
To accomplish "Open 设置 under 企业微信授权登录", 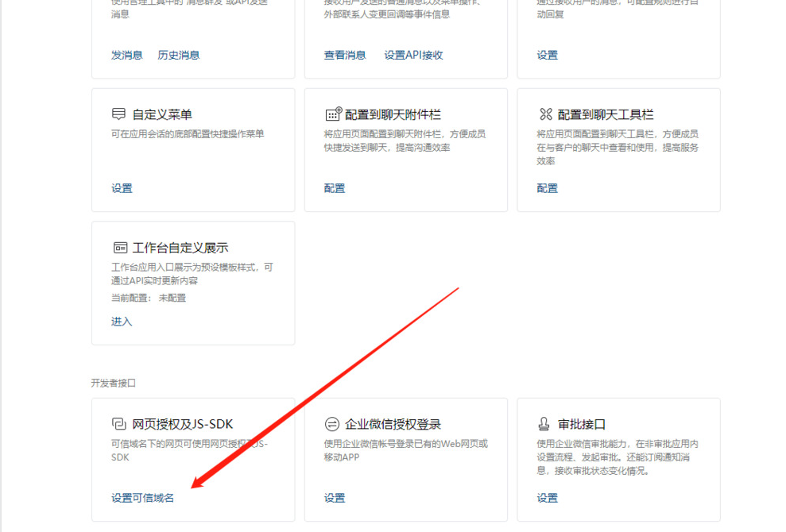I will [x=335, y=498].
